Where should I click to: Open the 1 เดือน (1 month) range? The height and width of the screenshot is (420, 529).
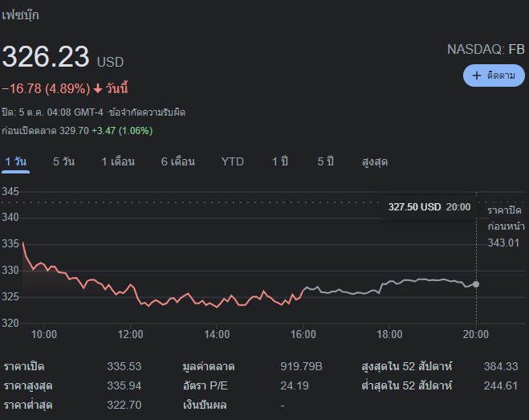pos(118,161)
